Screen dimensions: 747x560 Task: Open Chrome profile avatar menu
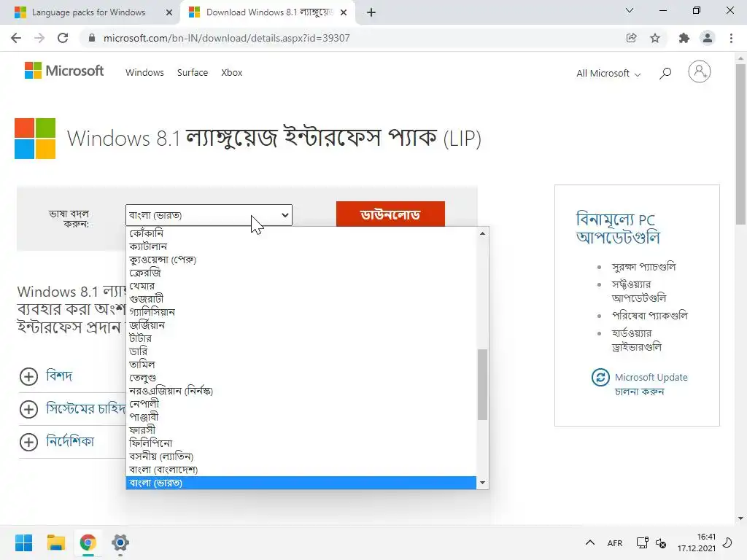(708, 38)
